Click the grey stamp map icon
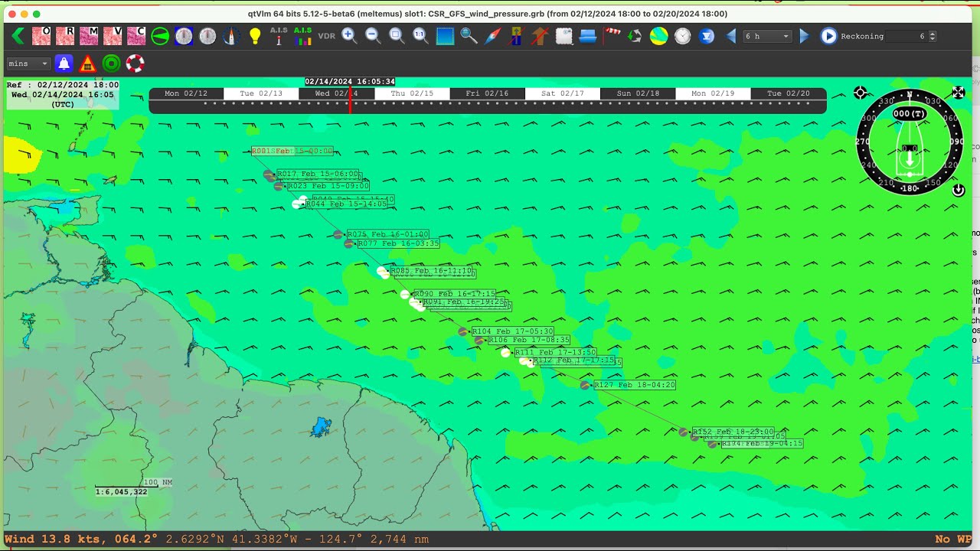 (x=564, y=36)
